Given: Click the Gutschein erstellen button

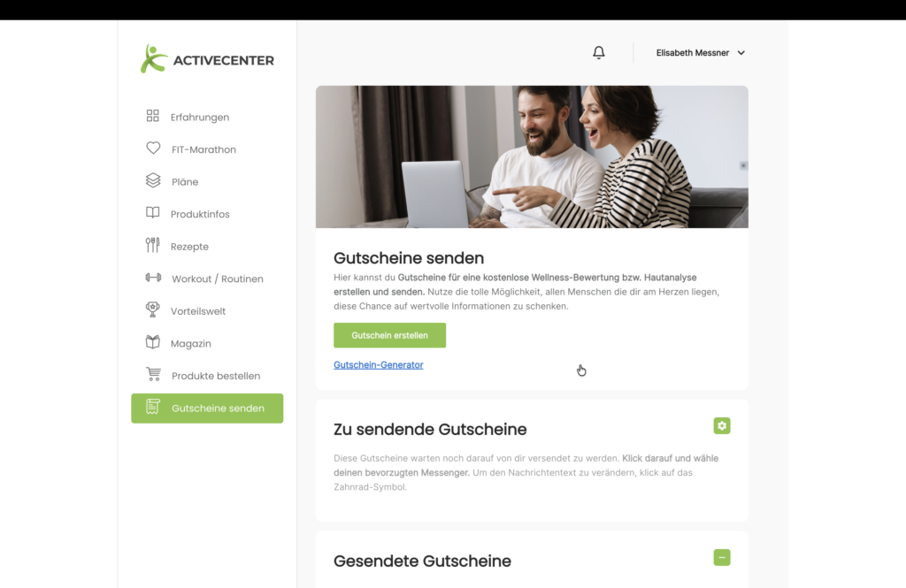Looking at the screenshot, I should [389, 336].
